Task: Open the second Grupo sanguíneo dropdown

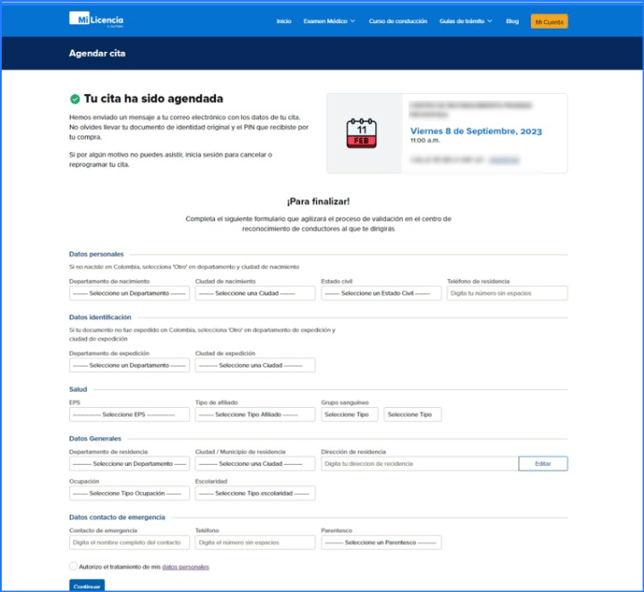Action: click(x=413, y=415)
